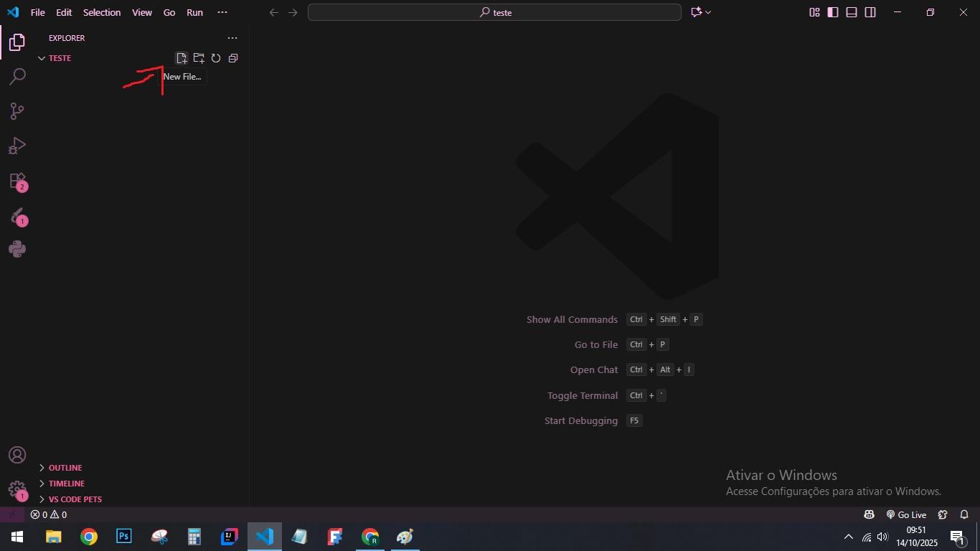980x551 pixels.
Task: Open Snipping Tool from taskbar
Action: click(159, 537)
